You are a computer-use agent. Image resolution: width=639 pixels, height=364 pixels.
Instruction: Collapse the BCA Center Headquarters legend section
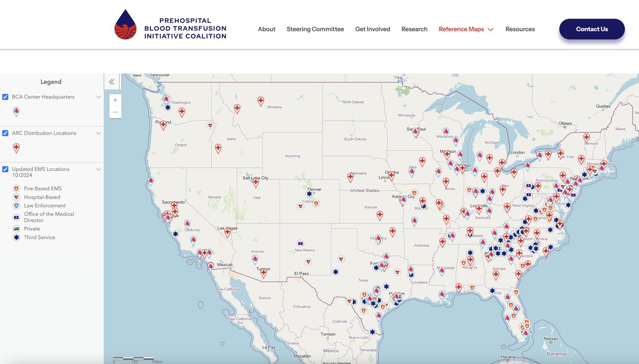pos(99,97)
